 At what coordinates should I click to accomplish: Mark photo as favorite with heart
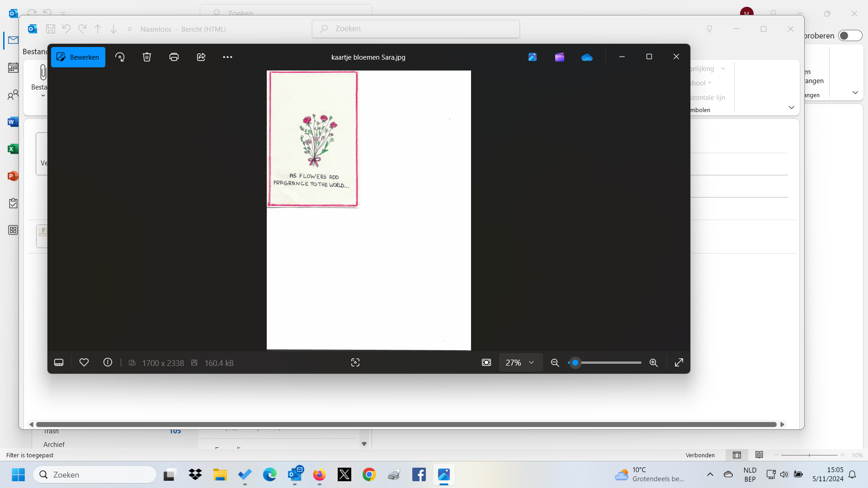(84, 362)
